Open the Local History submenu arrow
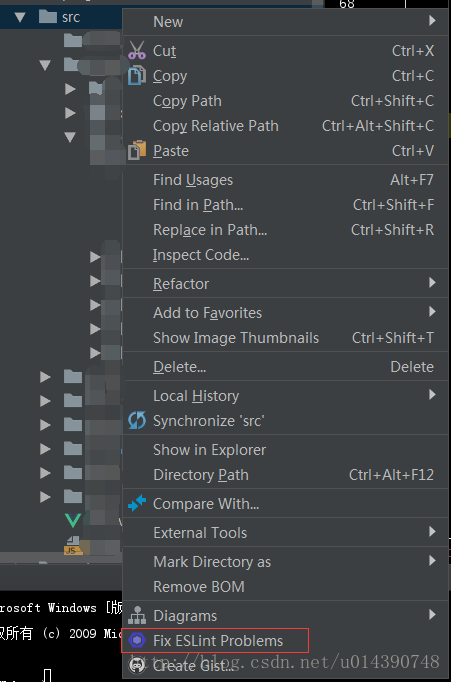The image size is (451, 682). click(x=432, y=394)
